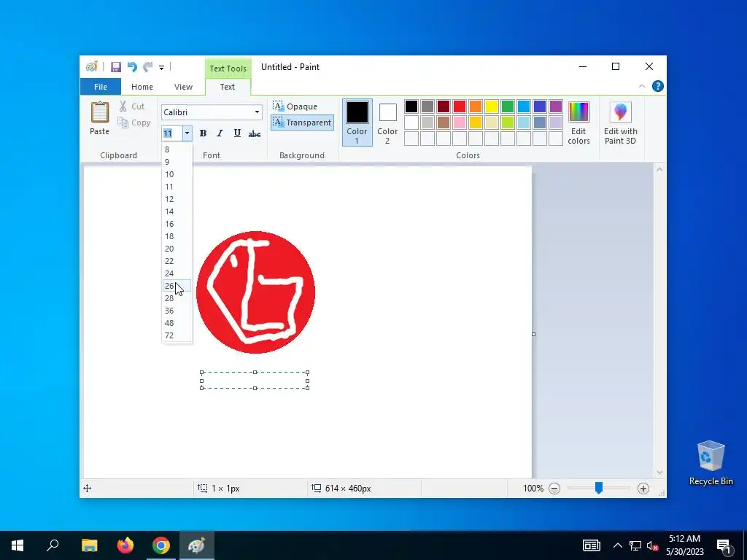Image resolution: width=747 pixels, height=560 pixels.
Task: Click the muted volume tray icon
Action: click(x=652, y=545)
